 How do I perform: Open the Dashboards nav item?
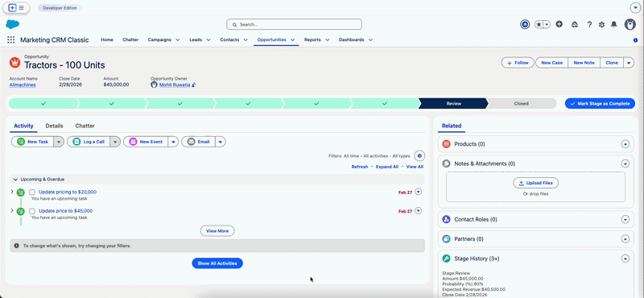[x=351, y=40]
